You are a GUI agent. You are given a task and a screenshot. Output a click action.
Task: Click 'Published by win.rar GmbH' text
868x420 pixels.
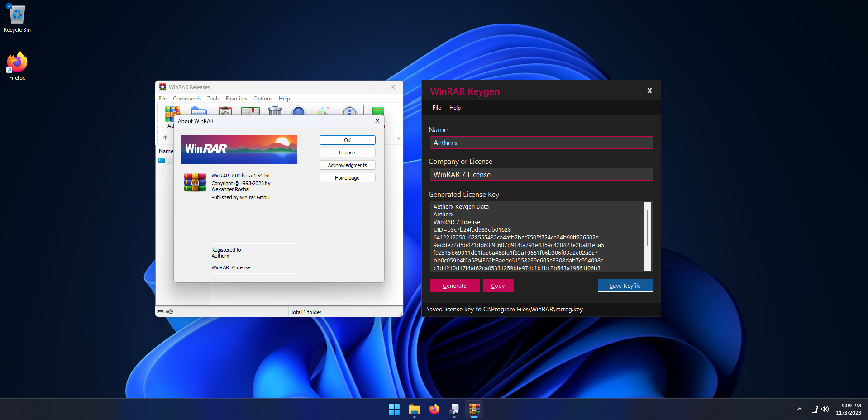pyautogui.click(x=240, y=197)
